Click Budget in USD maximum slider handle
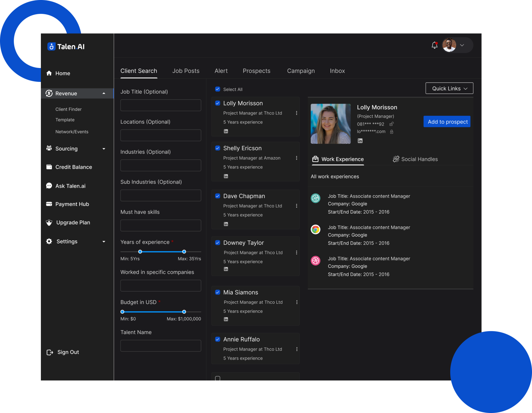Image resolution: width=532 pixels, height=413 pixels. (x=184, y=312)
